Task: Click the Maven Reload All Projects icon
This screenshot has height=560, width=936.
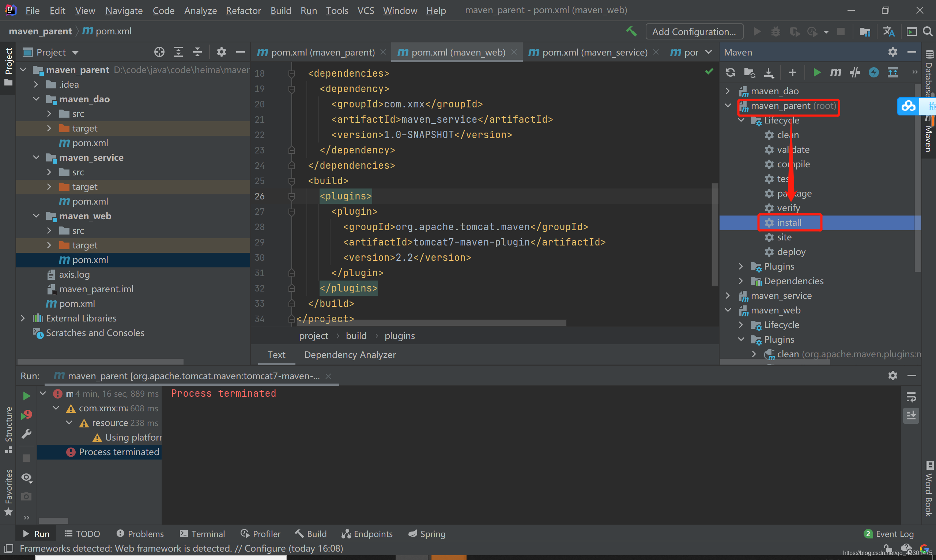Action: (731, 72)
